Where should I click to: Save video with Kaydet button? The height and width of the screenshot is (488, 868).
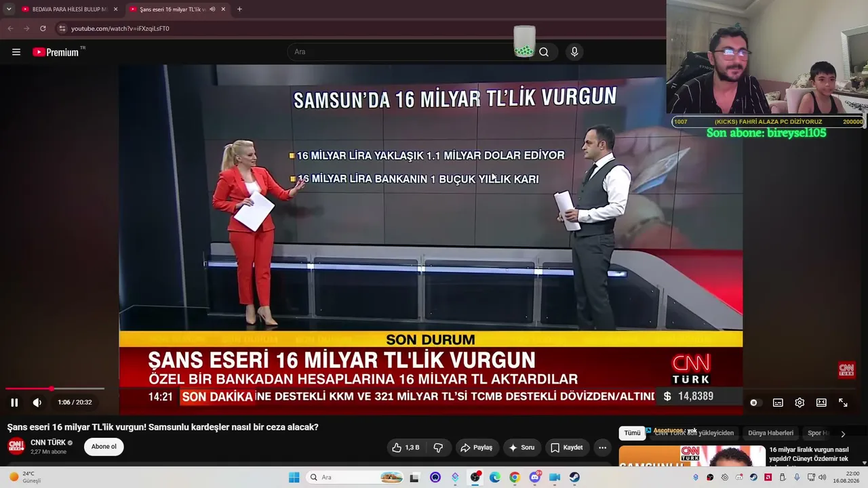pos(567,447)
